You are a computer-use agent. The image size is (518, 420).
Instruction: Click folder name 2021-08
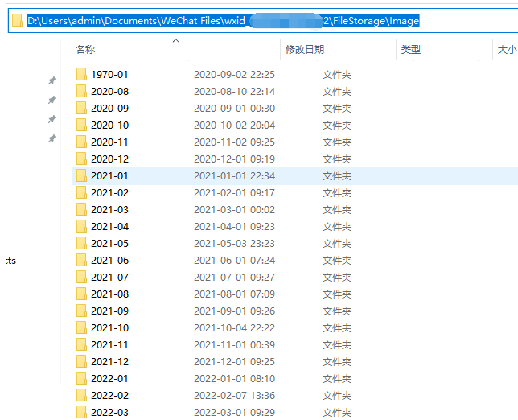pyautogui.click(x=109, y=294)
